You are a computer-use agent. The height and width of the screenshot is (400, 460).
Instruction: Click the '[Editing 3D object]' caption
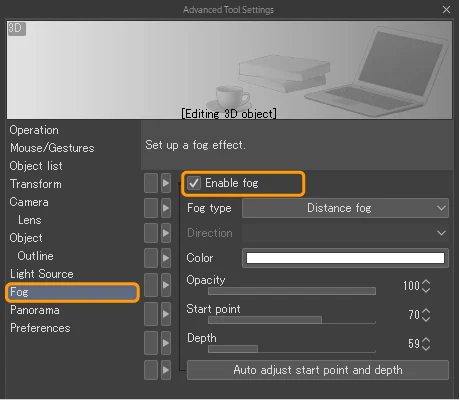tap(229, 114)
